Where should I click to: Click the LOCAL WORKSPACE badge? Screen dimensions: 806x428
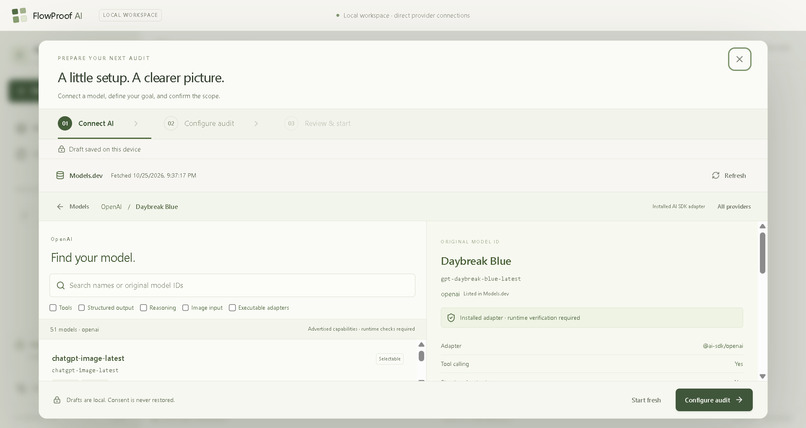coord(131,15)
